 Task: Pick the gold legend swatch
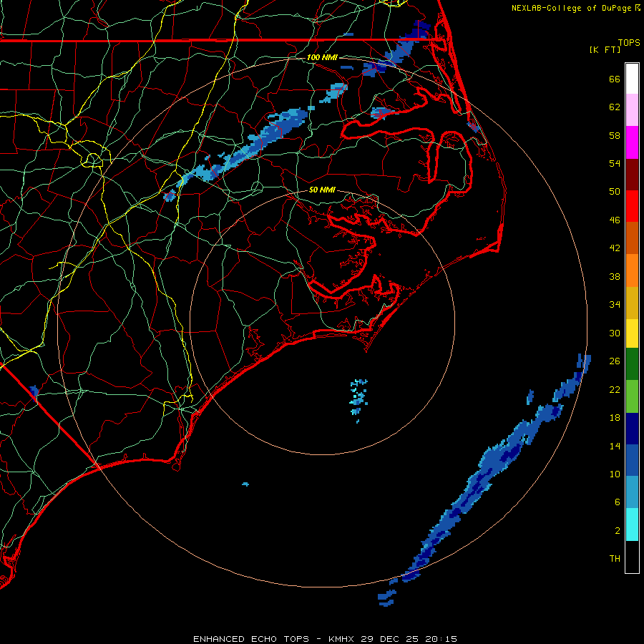(x=632, y=303)
